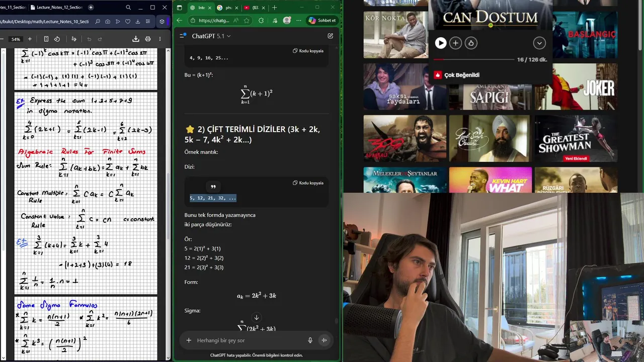
Task: Download the PDF file
Action: point(136,39)
